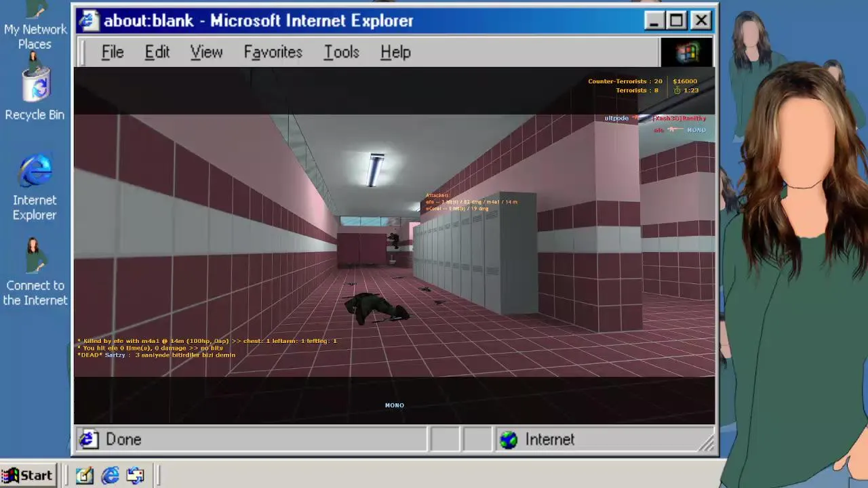This screenshot has width=868, height=488.
Task: Click the Show Desktop quick launch icon
Action: pos(84,475)
